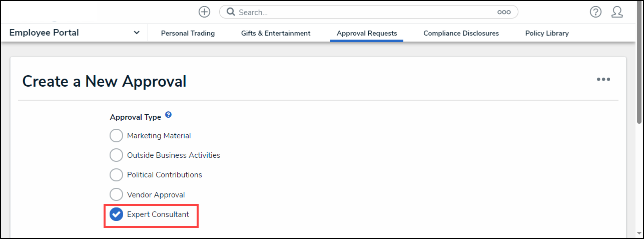Open the form's three-dot more options menu
The width and height of the screenshot is (644, 239).
(603, 79)
